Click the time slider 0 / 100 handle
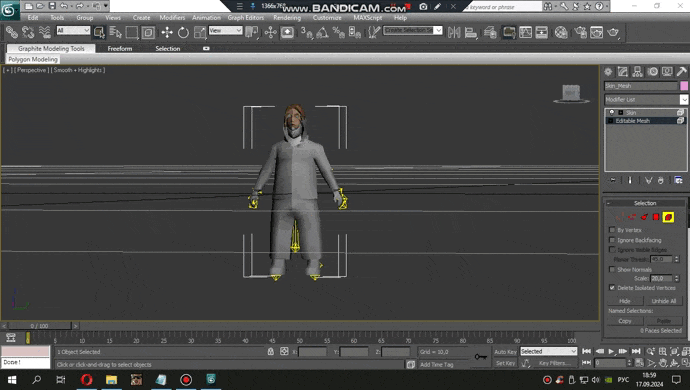This screenshot has height=390, width=690. click(40, 326)
